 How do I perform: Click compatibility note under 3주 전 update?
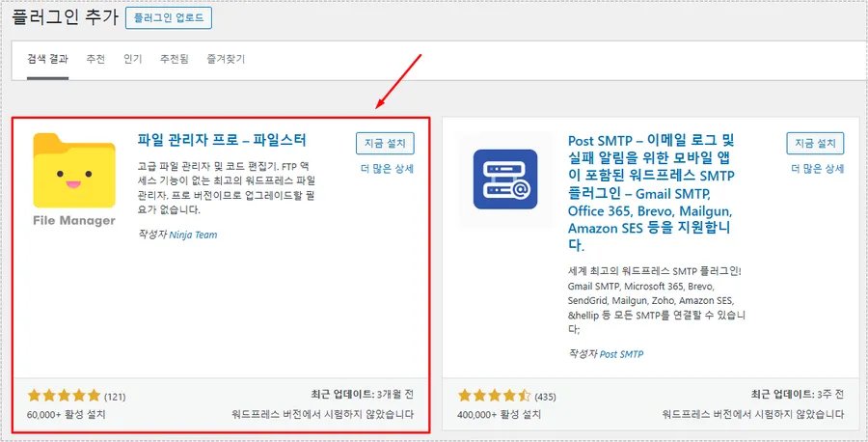[753, 414]
